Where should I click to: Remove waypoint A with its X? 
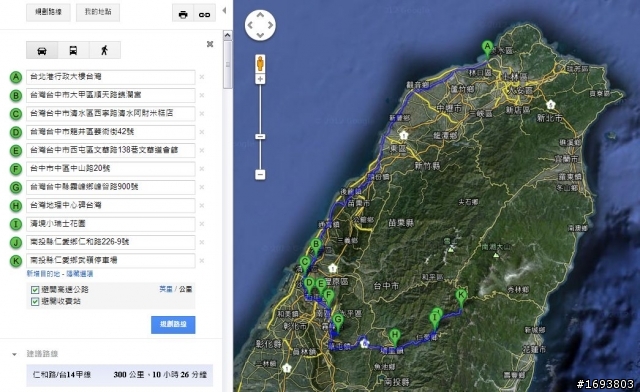tap(202, 77)
